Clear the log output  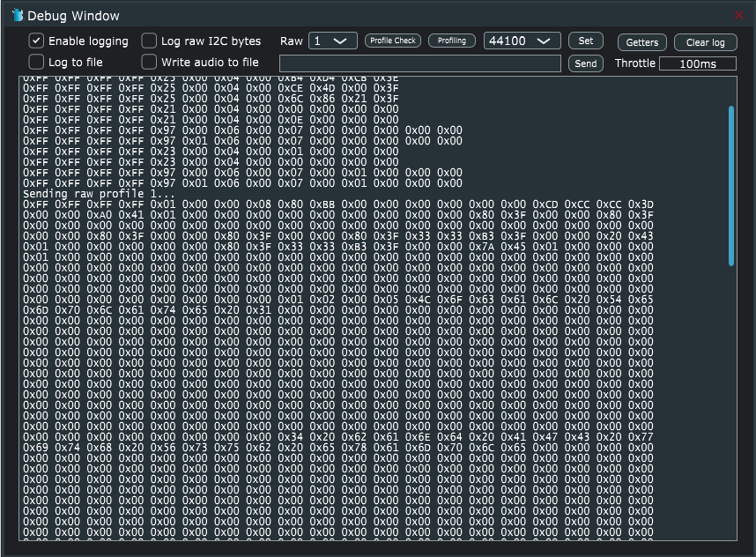pyautogui.click(x=705, y=42)
